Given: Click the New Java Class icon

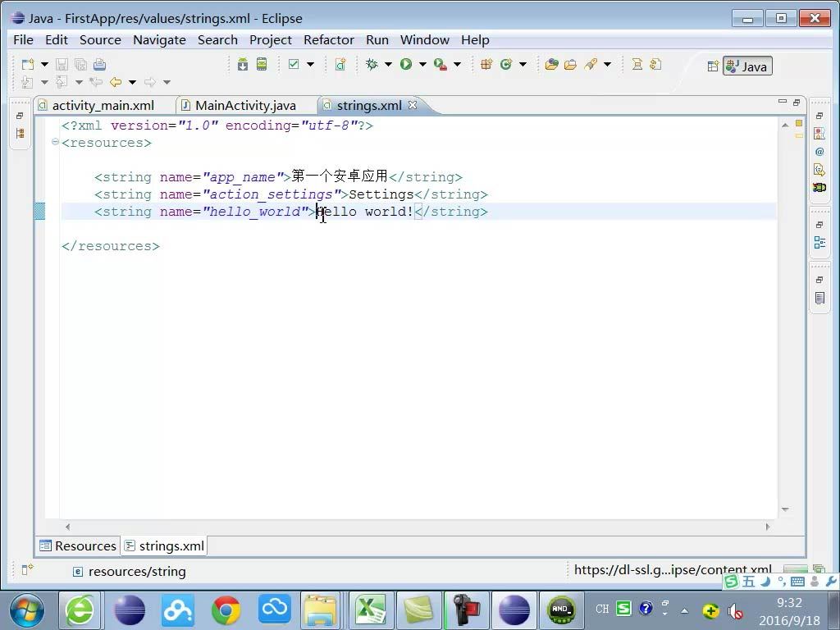Looking at the screenshot, I should tap(505, 64).
